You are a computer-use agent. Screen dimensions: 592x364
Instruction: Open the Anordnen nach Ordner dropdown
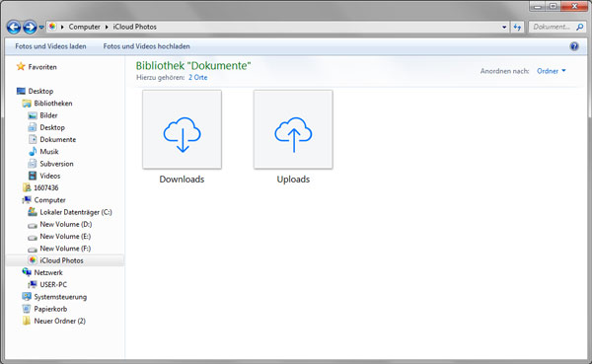[552, 71]
